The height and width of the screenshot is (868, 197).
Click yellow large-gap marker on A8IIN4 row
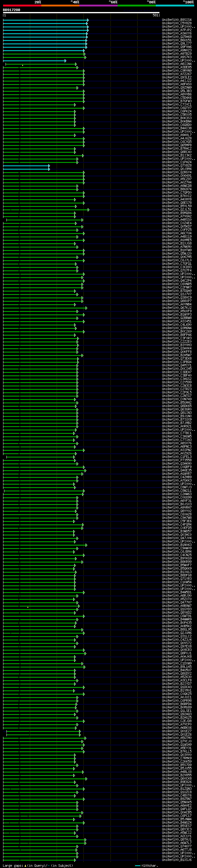(22, 65)
